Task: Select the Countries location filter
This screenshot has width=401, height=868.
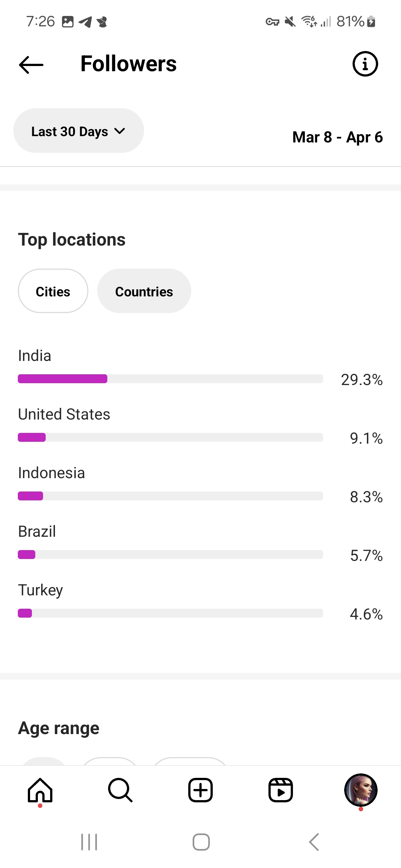Action: (x=144, y=292)
